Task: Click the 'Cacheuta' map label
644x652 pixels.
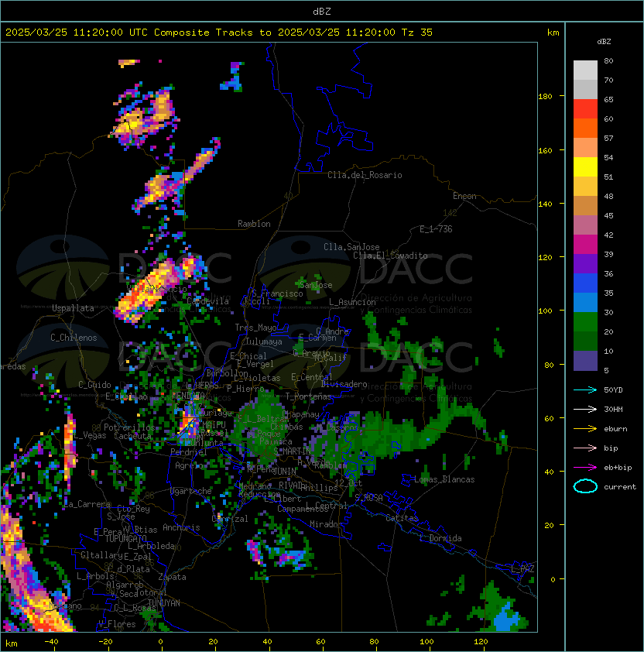Action: pyautogui.click(x=132, y=436)
